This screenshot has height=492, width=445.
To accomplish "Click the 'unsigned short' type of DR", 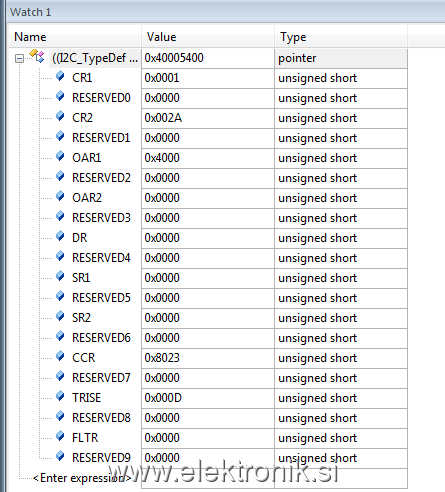I will (x=318, y=238).
